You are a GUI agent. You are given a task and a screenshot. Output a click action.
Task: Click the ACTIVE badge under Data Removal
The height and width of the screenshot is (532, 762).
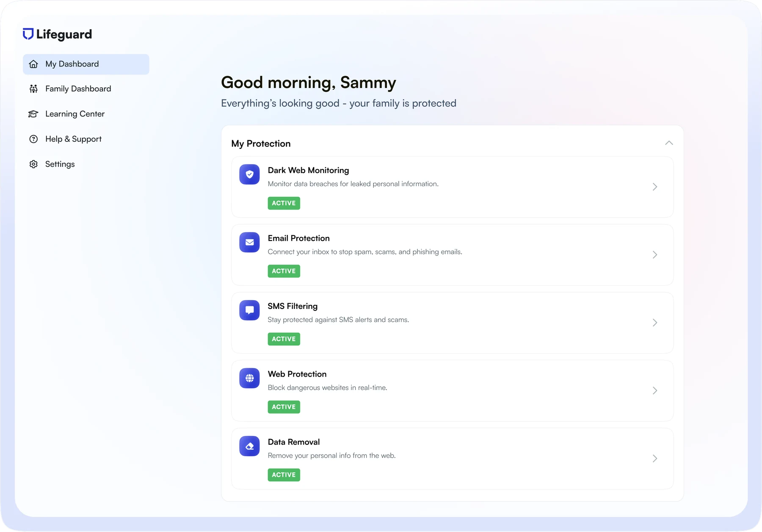coord(284,475)
